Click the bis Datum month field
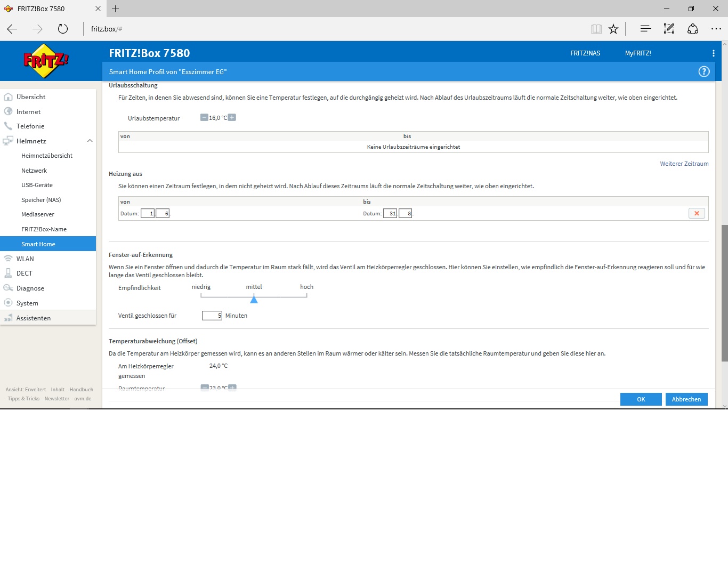The height and width of the screenshot is (572, 728). click(x=406, y=213)
